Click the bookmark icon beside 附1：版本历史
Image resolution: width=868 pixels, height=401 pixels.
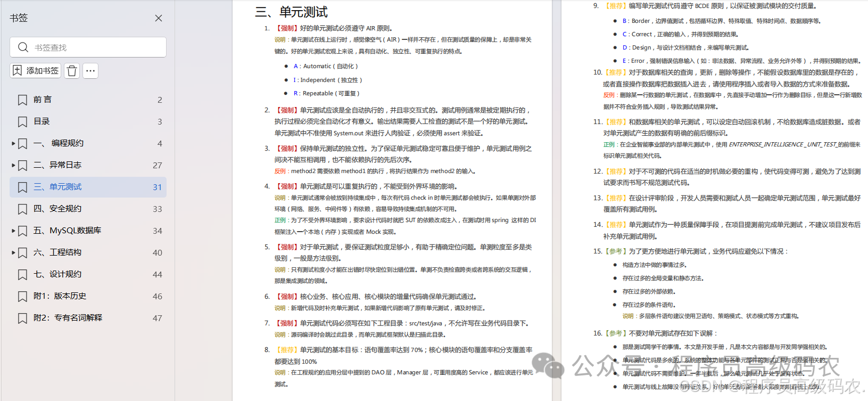(x=22, y=296)
